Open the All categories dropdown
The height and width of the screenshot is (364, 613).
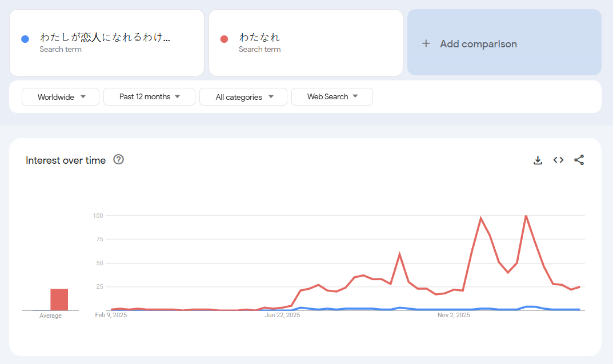click(x=243, y=97)
